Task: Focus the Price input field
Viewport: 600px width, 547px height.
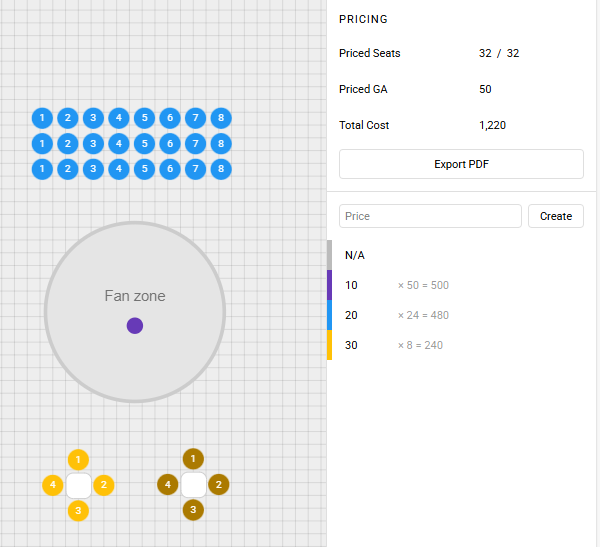Action: [430, 216]
